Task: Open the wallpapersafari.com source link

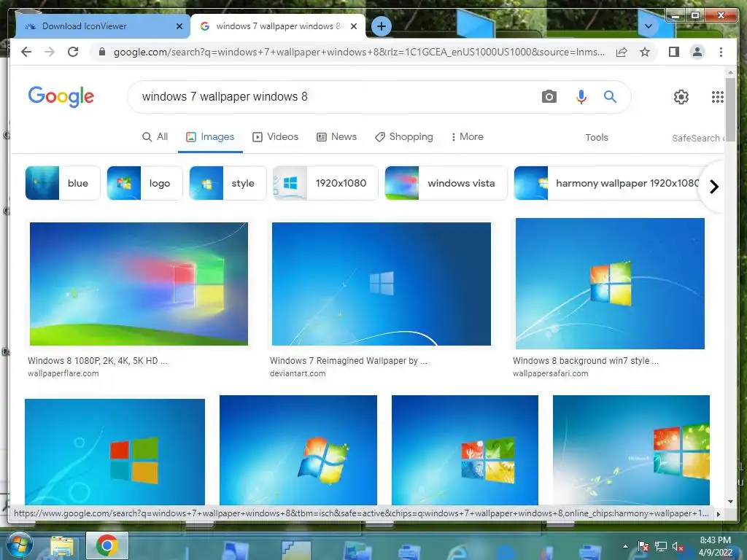Action: point(550,373)
